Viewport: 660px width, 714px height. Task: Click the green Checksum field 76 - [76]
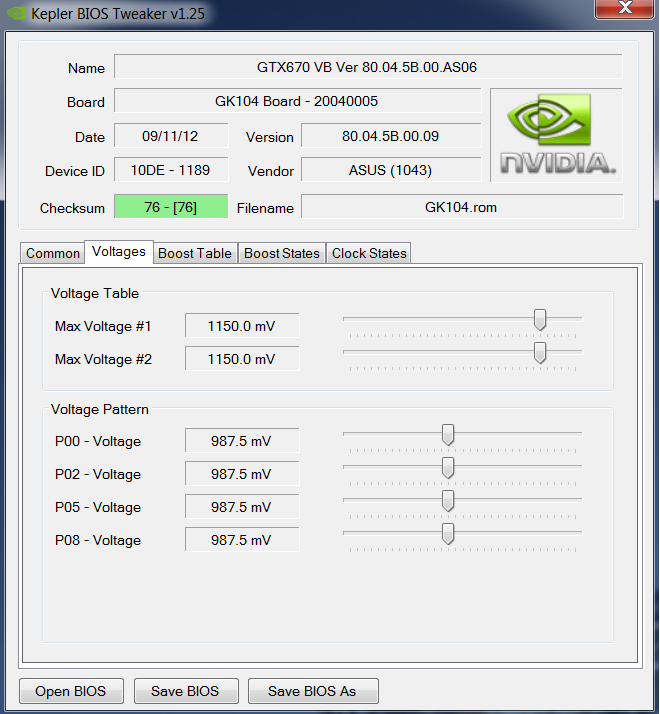[x=171, y=207]
